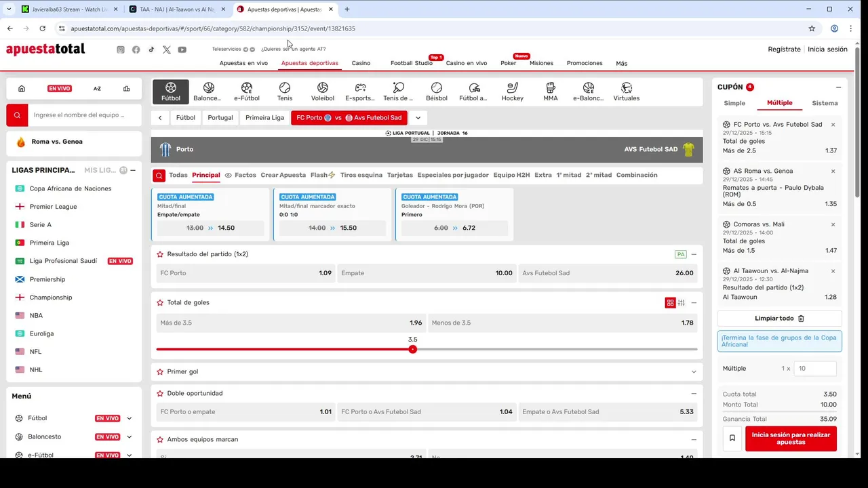This screenshot has width=868, height=488.
Task: Remove Comoras vs. Mali from coupon
Action: click(833, 224)
